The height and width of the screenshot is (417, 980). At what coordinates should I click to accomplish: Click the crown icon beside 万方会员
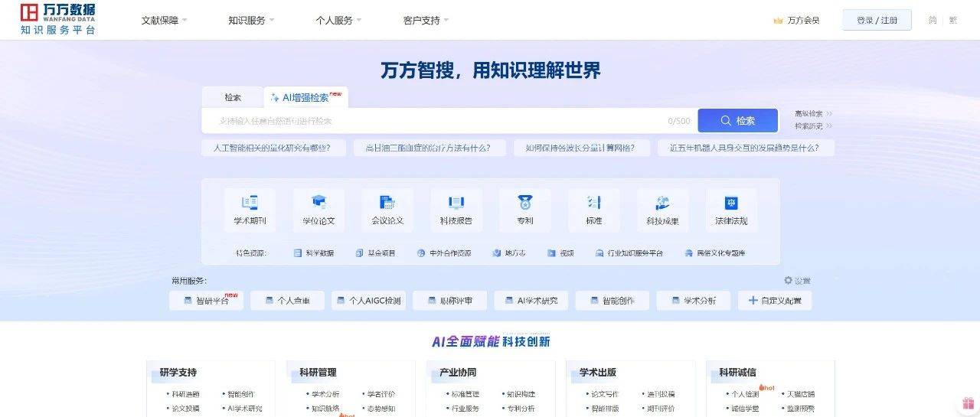point(778,21)
